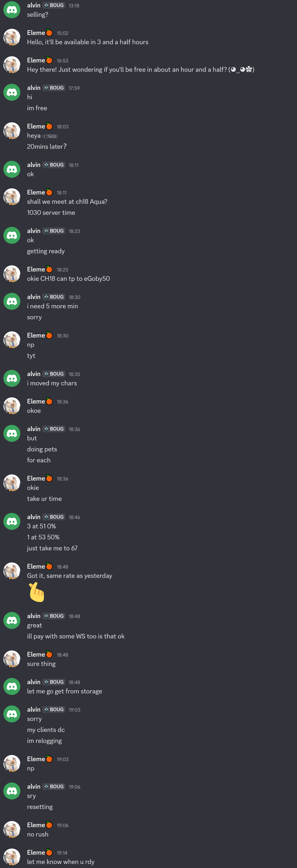Click the edited marker after 'heya'
Image resolution: width=297 pixels, height=868 pixels.
[50, 136]
